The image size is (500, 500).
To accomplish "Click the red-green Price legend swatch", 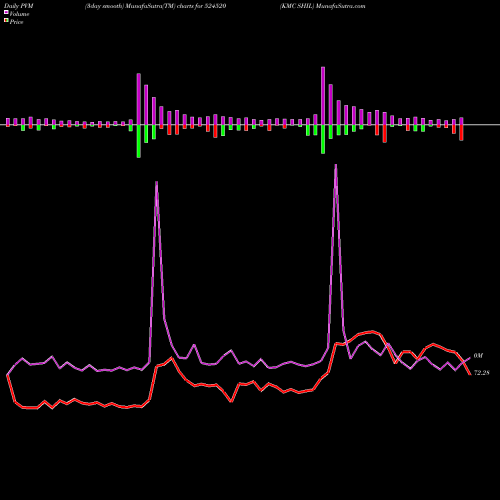I will [x=6, y=21].
